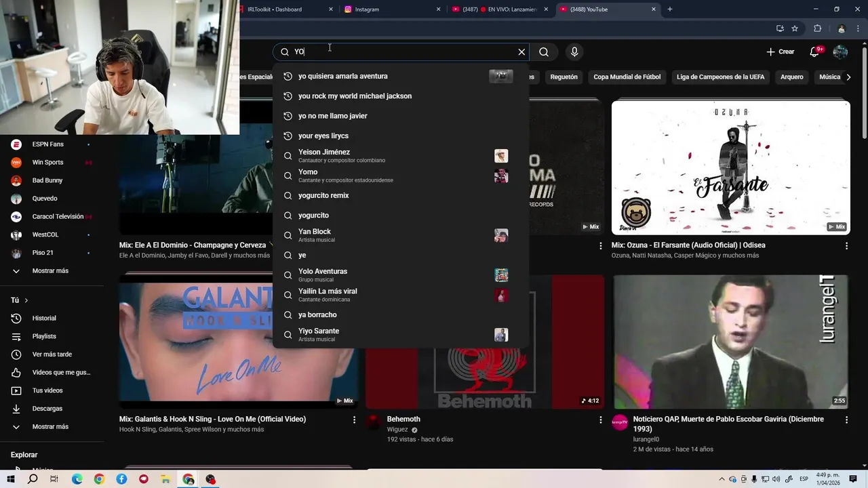Open options menu for Ozuna El Farsante mix
This screenshot has width=868, height=488.
(x=846, y=246)
